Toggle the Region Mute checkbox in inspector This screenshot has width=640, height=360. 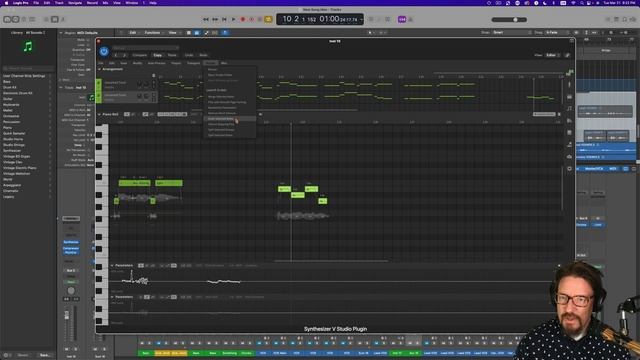coord(88,40)
